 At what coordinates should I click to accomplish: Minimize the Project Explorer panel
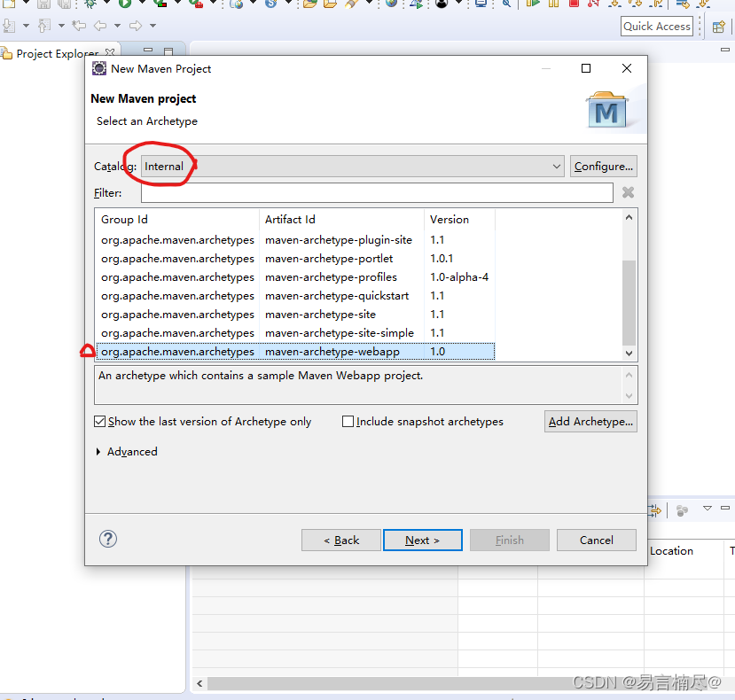click(148, 50)
